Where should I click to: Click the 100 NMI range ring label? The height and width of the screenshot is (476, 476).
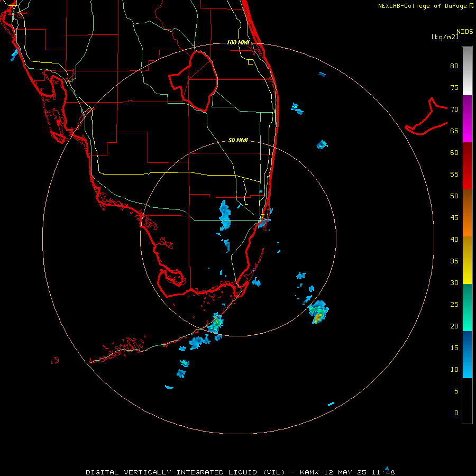click(x=238, y=42)
